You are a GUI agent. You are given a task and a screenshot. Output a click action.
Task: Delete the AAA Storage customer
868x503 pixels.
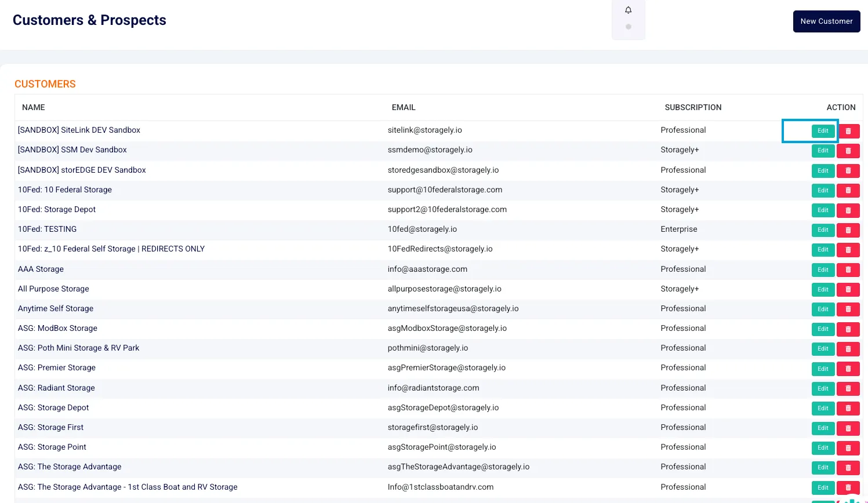click(848, 270)
